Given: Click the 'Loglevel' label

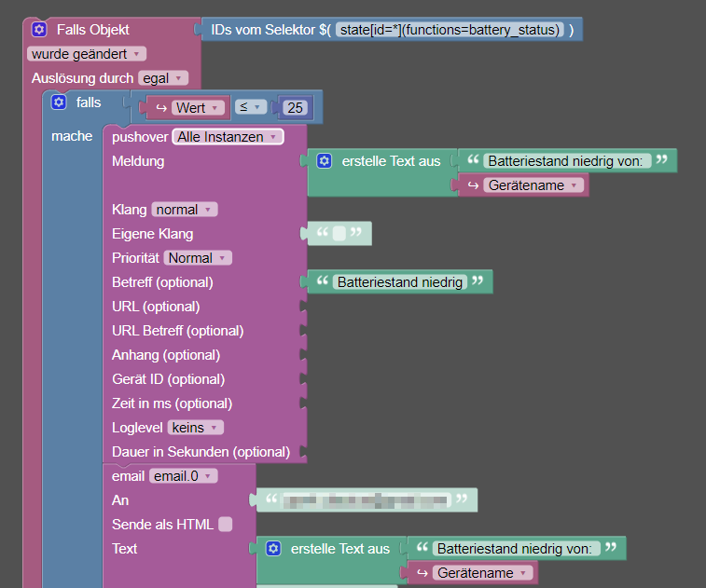Looking at the screenshot, I should [137, 428].
